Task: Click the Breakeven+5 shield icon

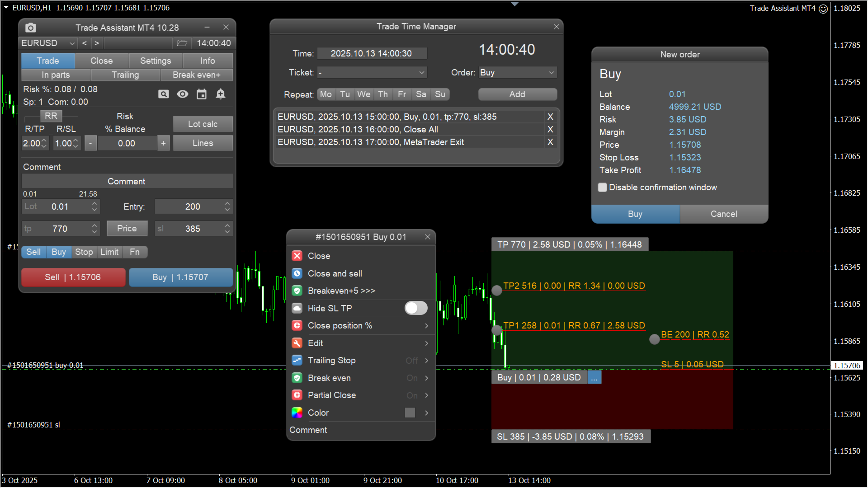Action: [x=297, y=291]
